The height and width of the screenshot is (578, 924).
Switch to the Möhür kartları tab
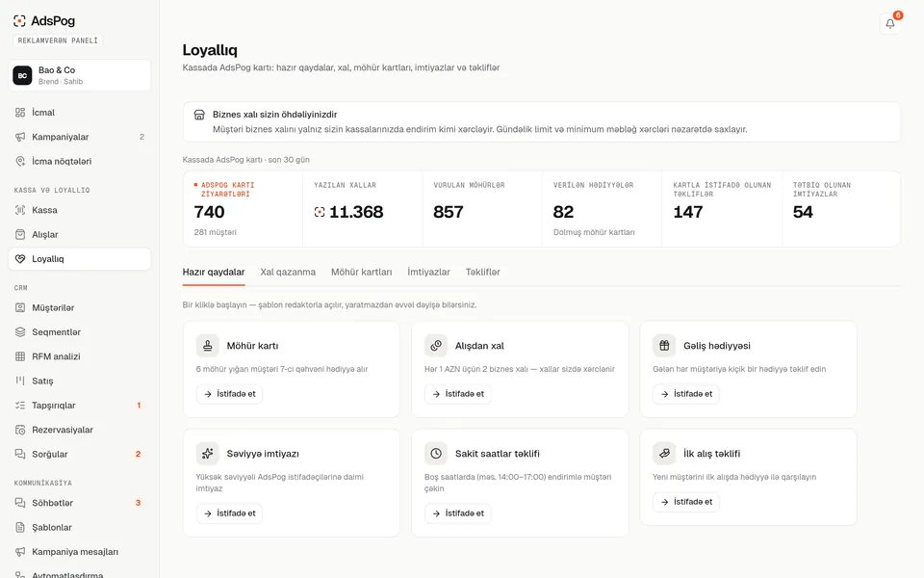click(x=361, y=272)
